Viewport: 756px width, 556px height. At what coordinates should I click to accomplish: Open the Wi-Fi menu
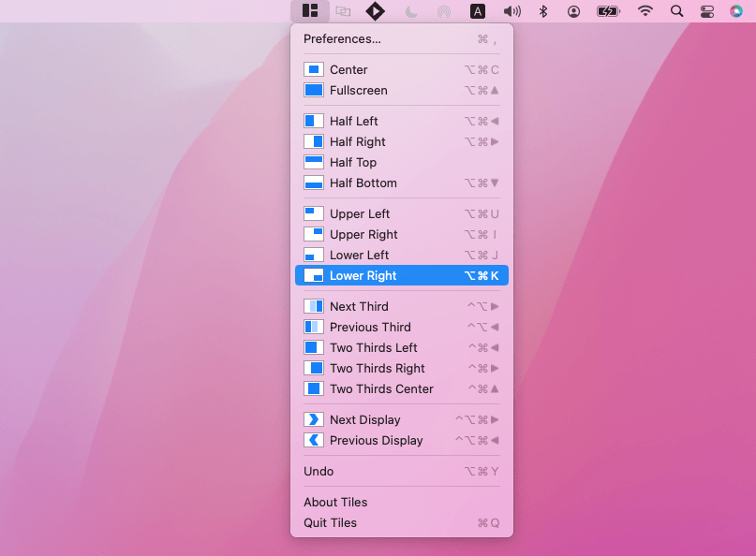point(645,11)
